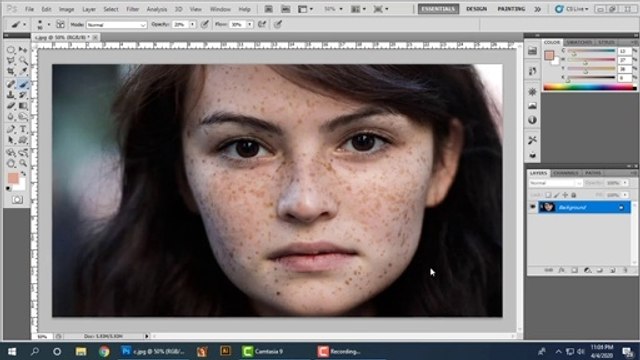640x360 pixels.
Task: Add a layer mask
Action: click(x=574, y=270)
